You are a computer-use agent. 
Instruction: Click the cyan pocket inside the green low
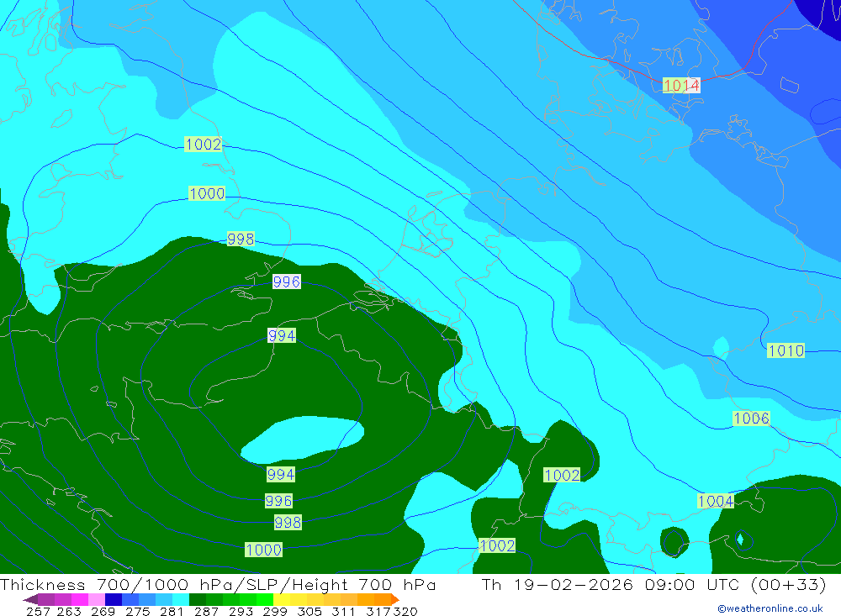pos(302,440)
